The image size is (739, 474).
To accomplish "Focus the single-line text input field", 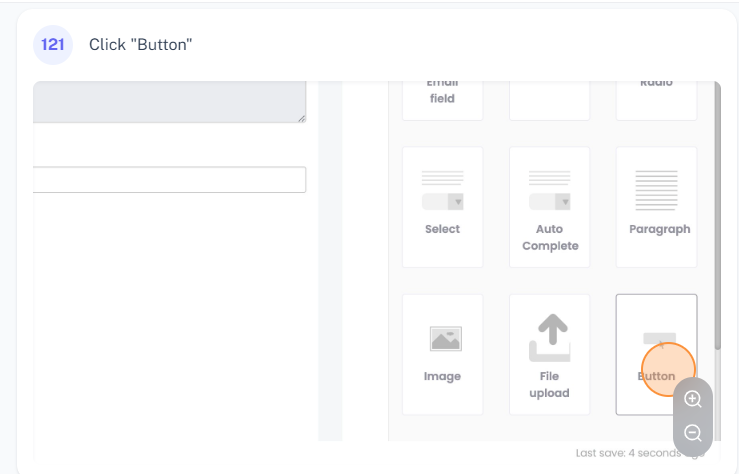I will click(x=168, y=179).
